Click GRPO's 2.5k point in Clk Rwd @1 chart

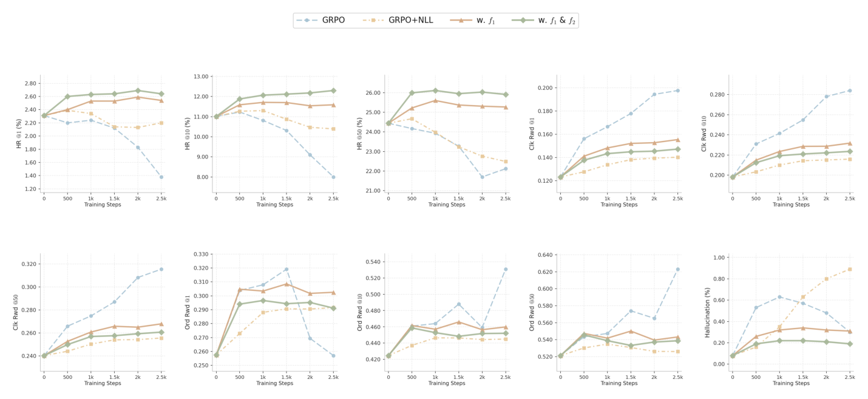(677, 90)
